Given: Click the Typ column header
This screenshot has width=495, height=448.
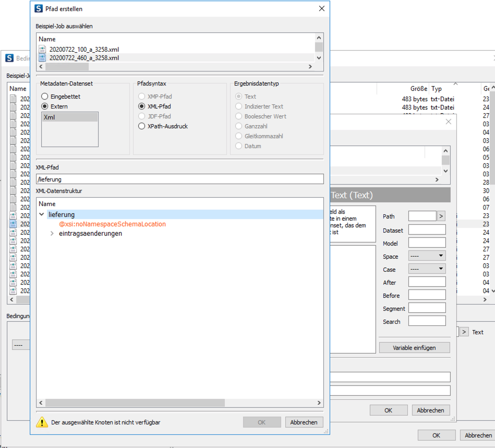Looking at the screenshot, I should tap(437, 89).
